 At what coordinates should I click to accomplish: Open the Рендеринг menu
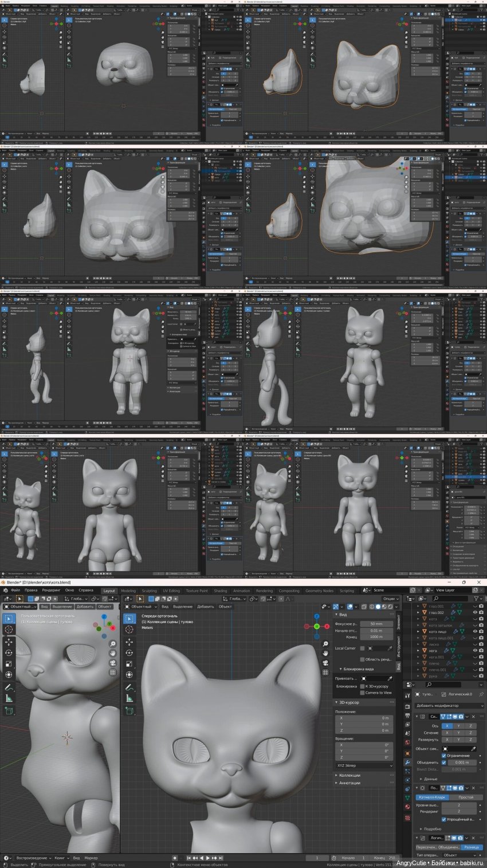click(x=51, y=590)
